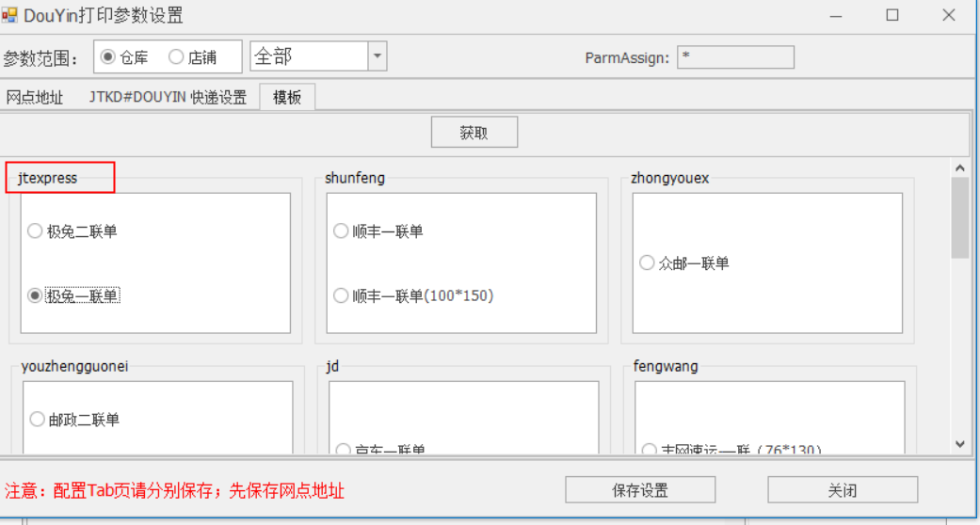Select 邮政二联单 template
Viewport: 980px width, 525px height.
(74, 419)
